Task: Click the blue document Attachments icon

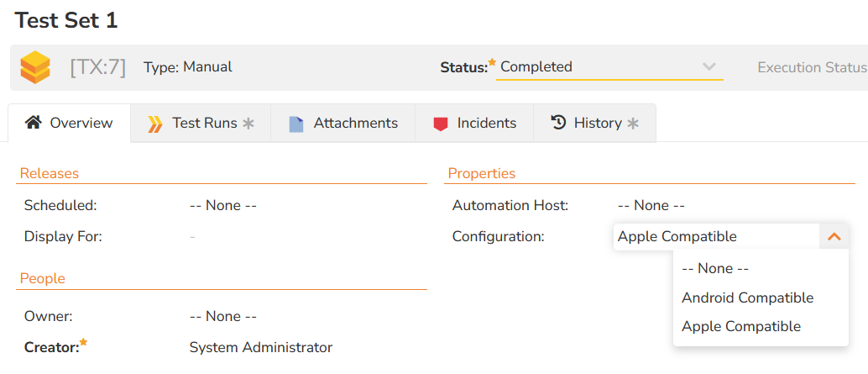Action: point(296,124)
